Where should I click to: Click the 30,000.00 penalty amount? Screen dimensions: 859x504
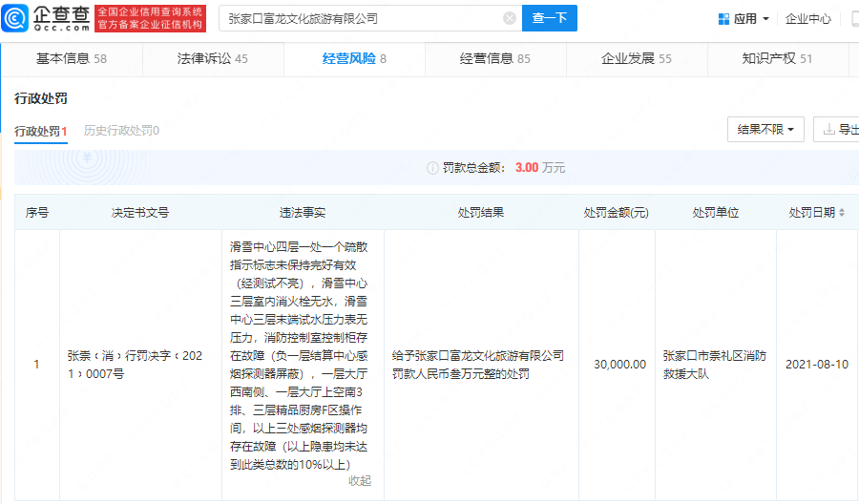(x=619, y=365)
